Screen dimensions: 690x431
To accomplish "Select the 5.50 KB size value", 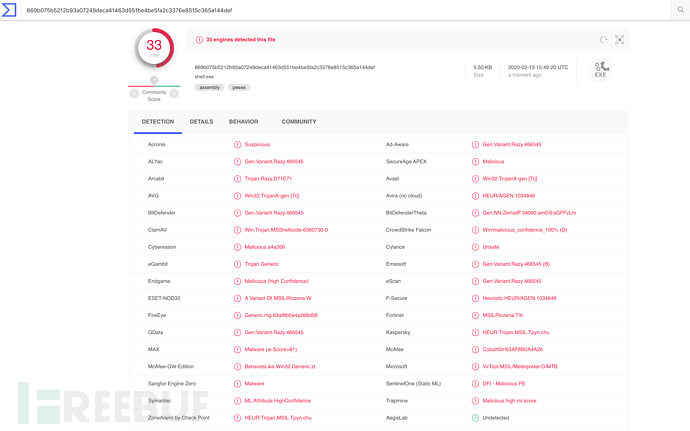I will [x=483, y=67].
